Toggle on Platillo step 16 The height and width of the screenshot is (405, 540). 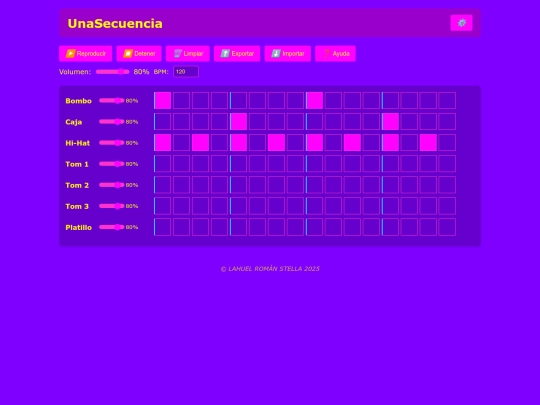pyautogui.click(x=447, y=227)
